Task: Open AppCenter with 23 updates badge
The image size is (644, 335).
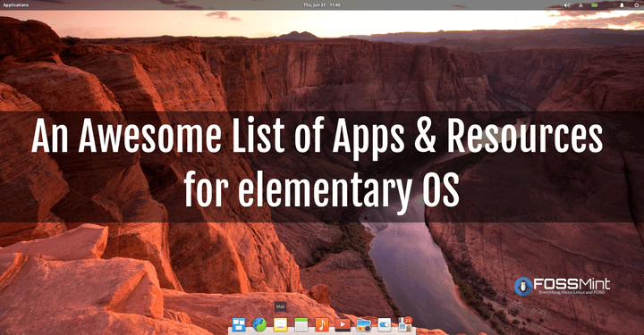Action: coord(405,324)
